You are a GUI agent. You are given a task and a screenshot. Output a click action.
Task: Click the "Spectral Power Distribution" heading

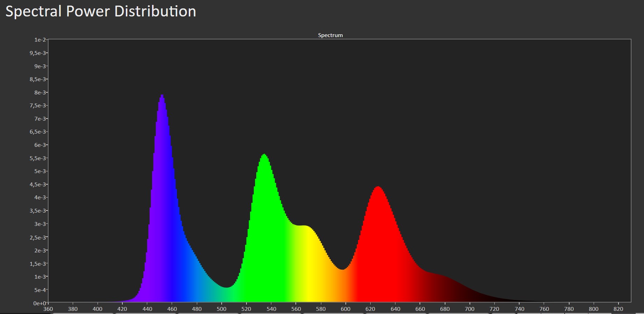click(101, 12)
